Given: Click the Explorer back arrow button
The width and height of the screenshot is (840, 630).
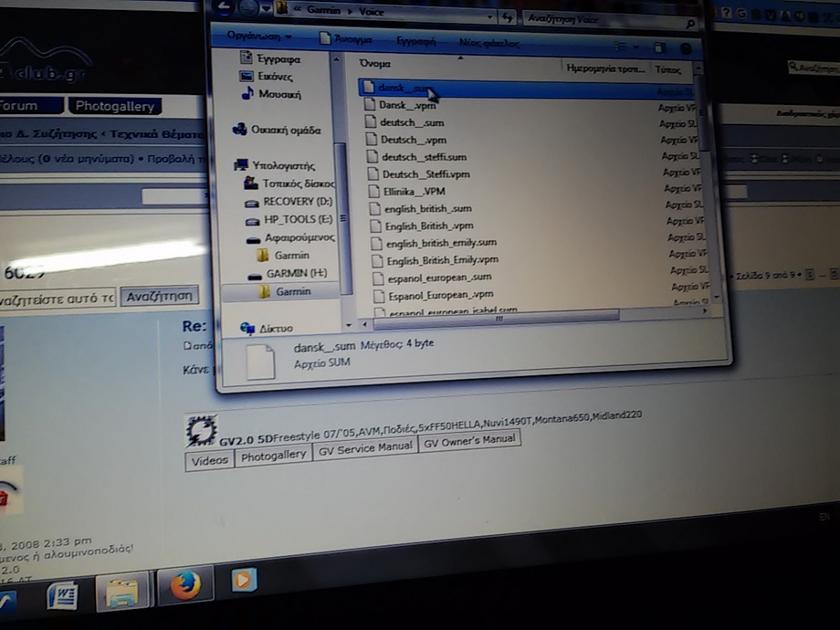Looking at the screenshot, I should (x=224, y=8).
